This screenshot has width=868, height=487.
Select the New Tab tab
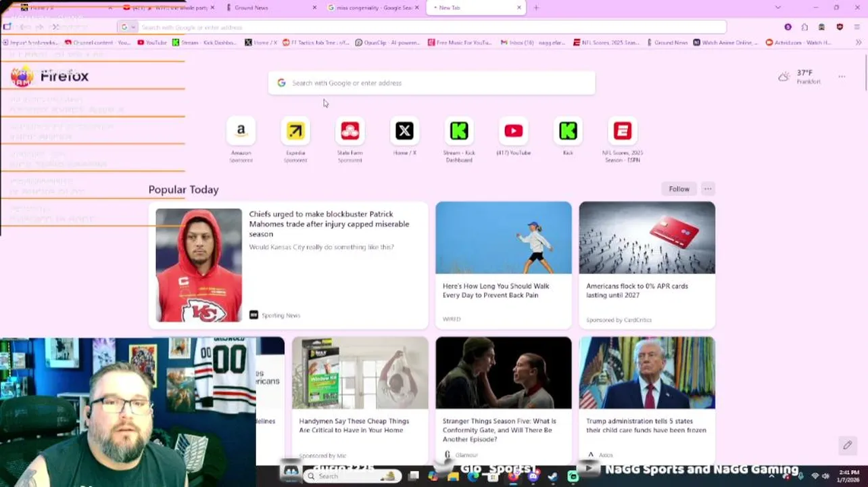click(476, 7)
